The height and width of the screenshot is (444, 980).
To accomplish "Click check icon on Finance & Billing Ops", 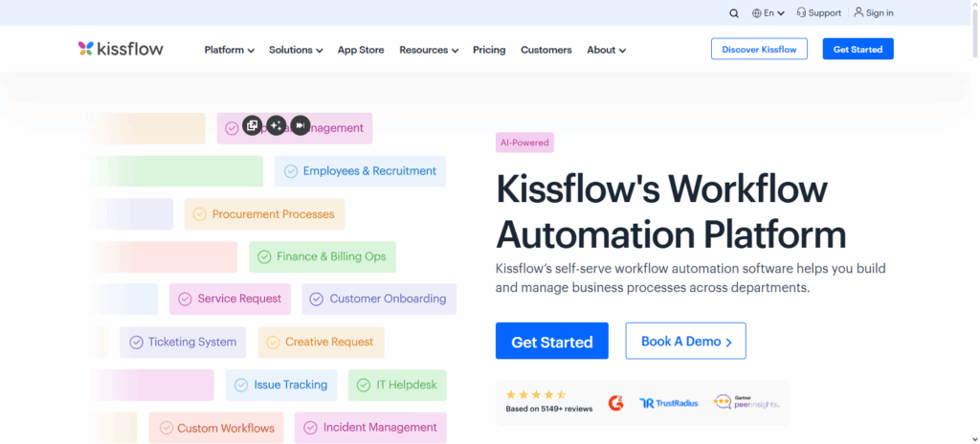I will pyautogui.click(x=264, y=257).
